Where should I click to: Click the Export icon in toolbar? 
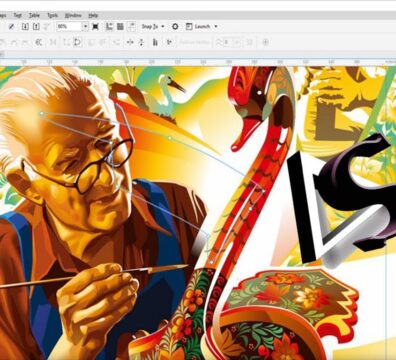(36, 26)
